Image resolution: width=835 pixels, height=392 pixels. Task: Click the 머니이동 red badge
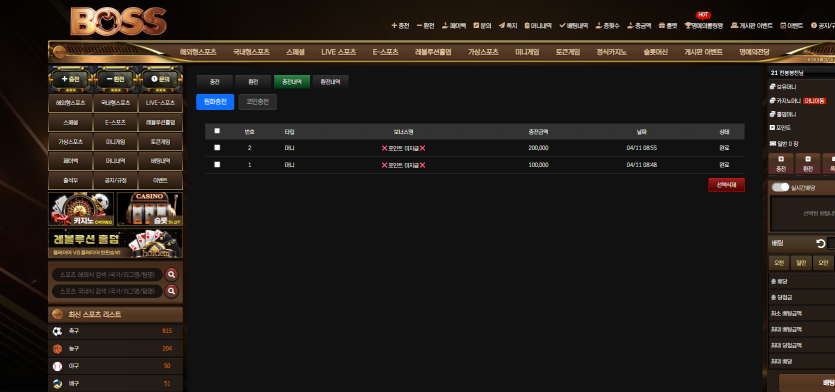(x=815, y=101)
